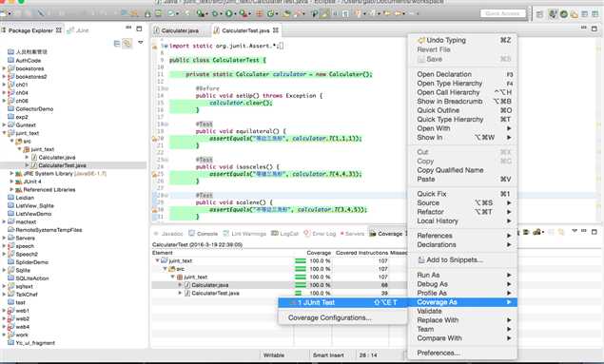Open the Error Log tab
This screenshot has height=364, width=604.
320,234
